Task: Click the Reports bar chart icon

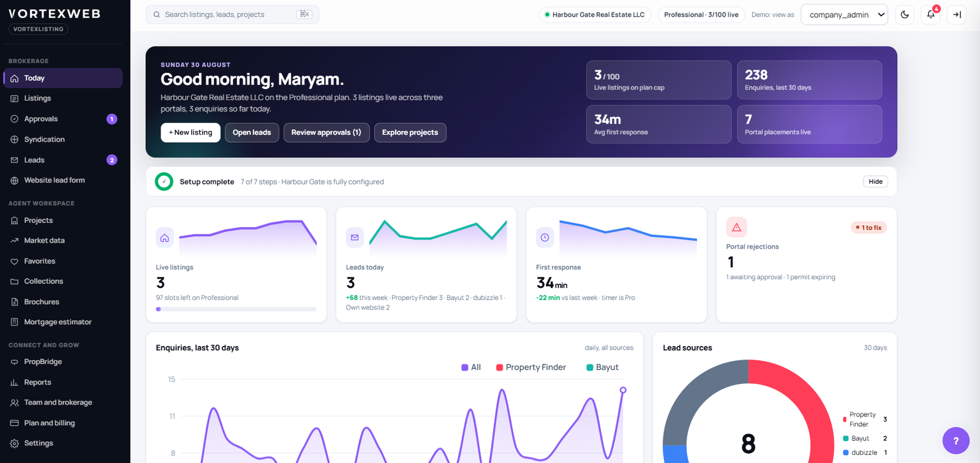Action: coord(14,382)
